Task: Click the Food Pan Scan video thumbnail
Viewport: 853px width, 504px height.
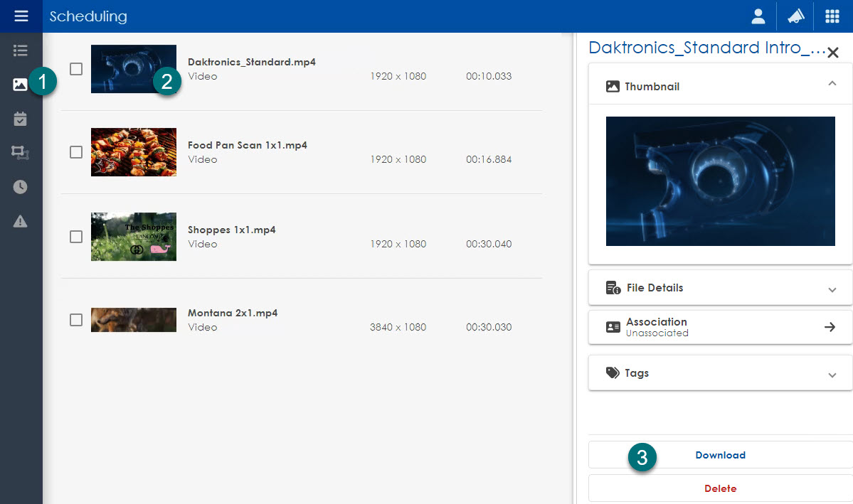Action: click(134, 152)
